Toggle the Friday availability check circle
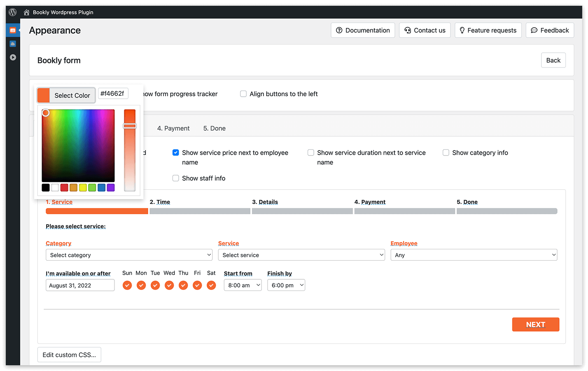 click(x=197, y=285)
